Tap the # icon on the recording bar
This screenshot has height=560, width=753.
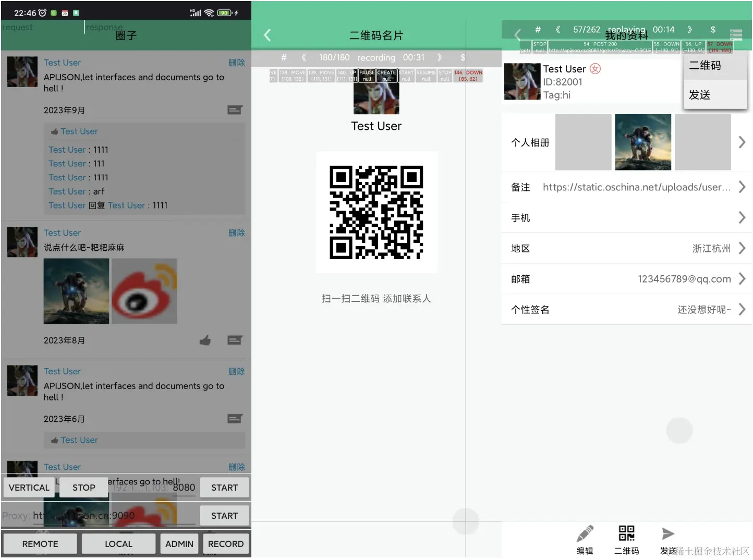284,57
